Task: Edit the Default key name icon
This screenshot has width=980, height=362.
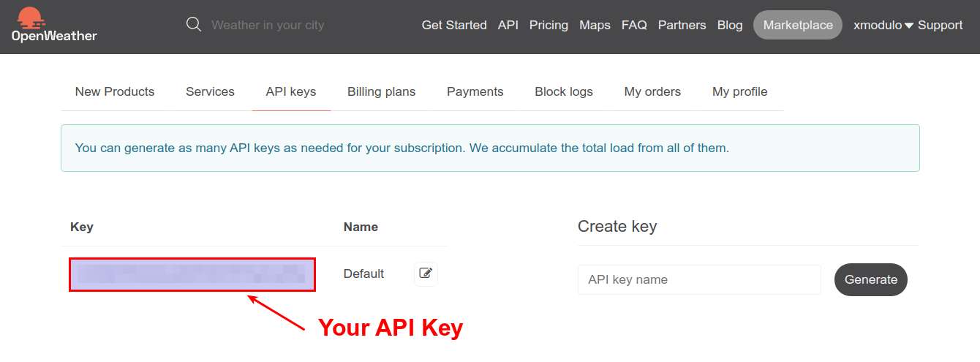Action: pos(426,274)
